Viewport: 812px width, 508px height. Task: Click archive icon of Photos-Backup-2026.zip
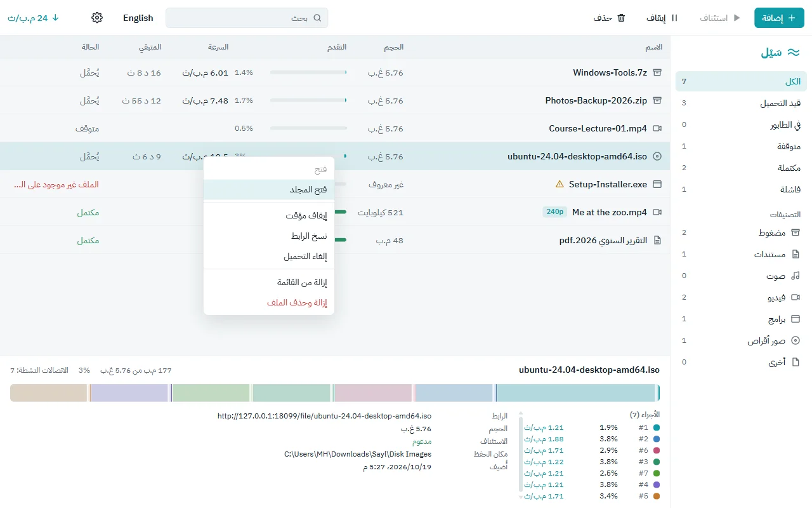point(657,100)
